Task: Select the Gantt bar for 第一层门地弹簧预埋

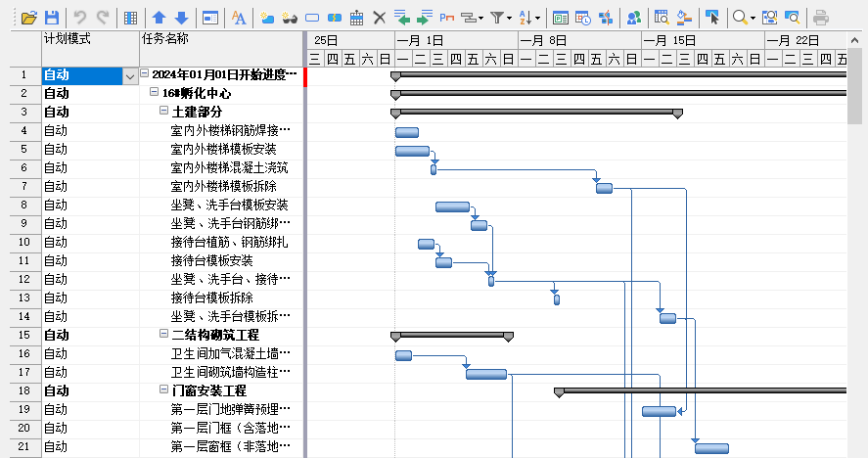Action: [x=659, y=411]
